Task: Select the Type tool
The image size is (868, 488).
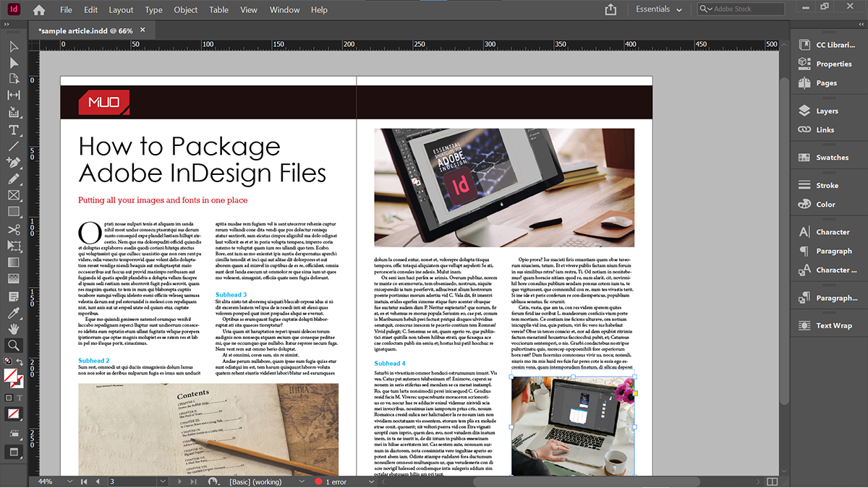Action: tap(13, 130)
